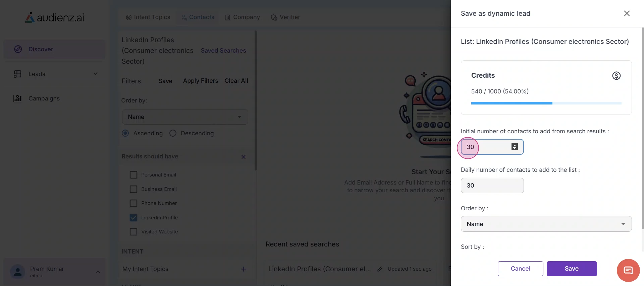This screenshot has height=286, width=644.
Task: Click the filters panel vertical scrollbar
Action: click(x=256, y=100)
